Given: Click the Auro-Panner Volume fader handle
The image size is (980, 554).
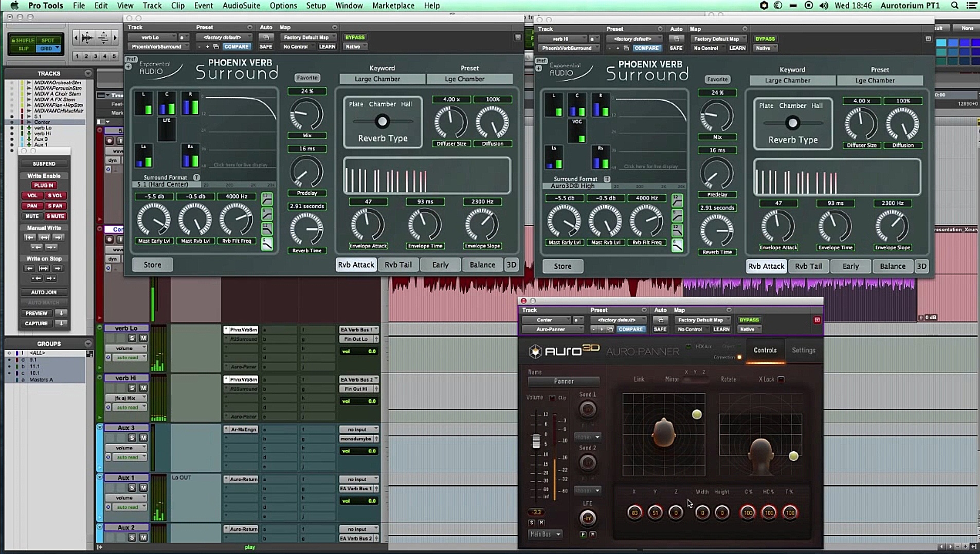Looking at the screenshot, I should (x=536, y=441).
